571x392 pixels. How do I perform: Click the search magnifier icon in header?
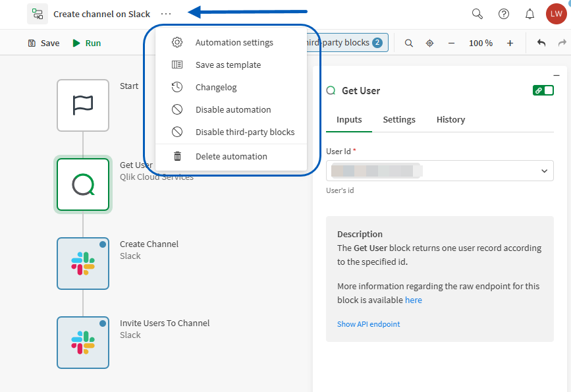click(x=478, y=14)
